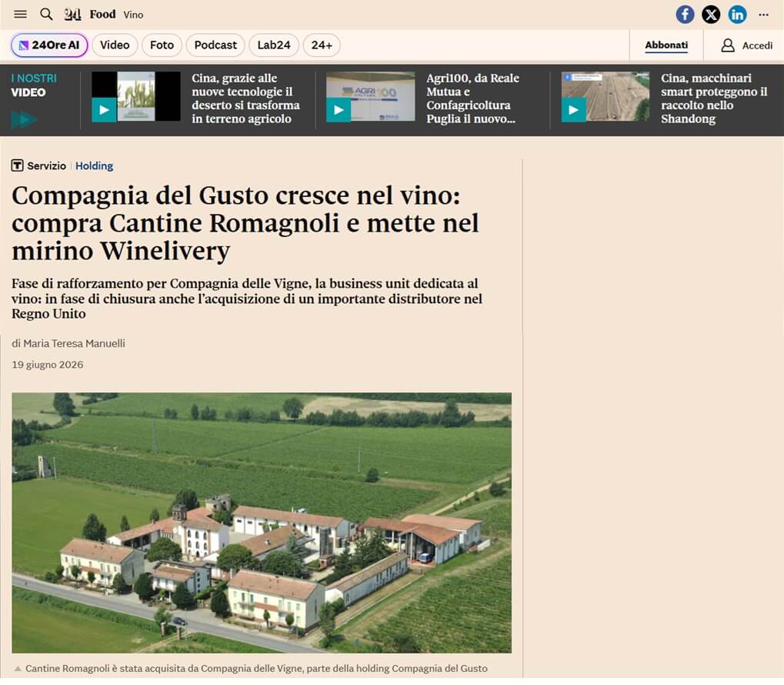This screenshot has height=685, width=784.
Task: Share article on Facebook
Action: point(685,14)
